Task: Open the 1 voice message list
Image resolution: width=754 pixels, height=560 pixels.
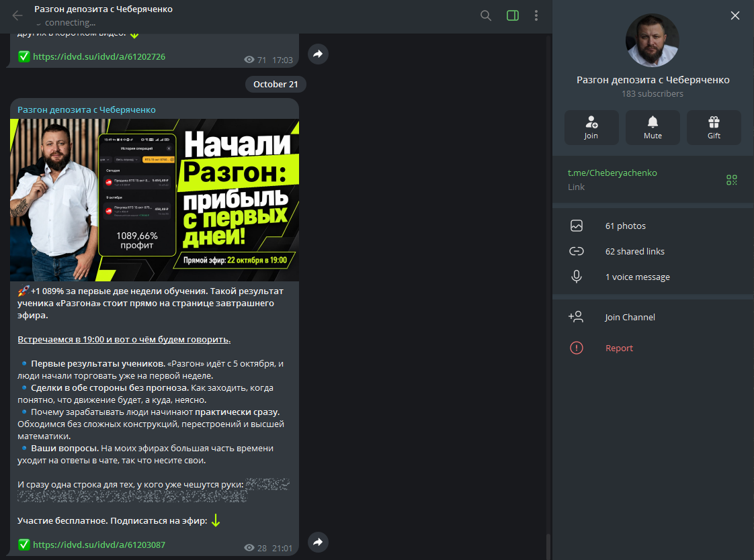Action: click(x=653, y=277)
